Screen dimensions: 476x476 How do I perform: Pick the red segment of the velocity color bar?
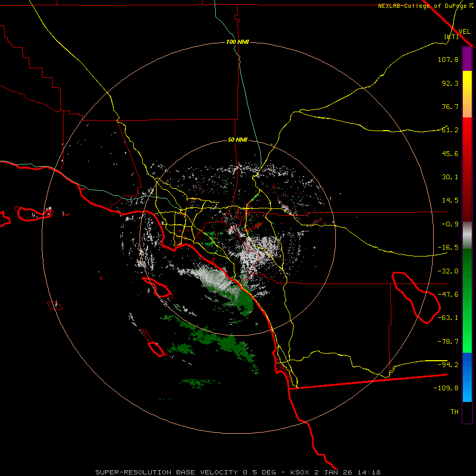(467, 169)
